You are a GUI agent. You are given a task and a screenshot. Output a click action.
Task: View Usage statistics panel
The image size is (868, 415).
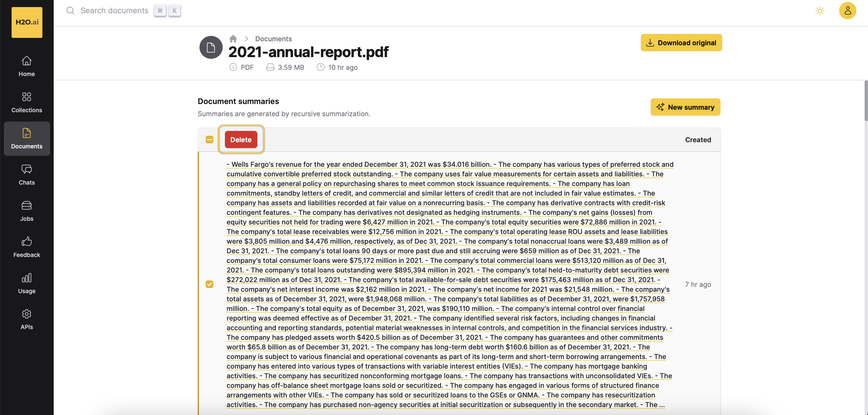27,283
